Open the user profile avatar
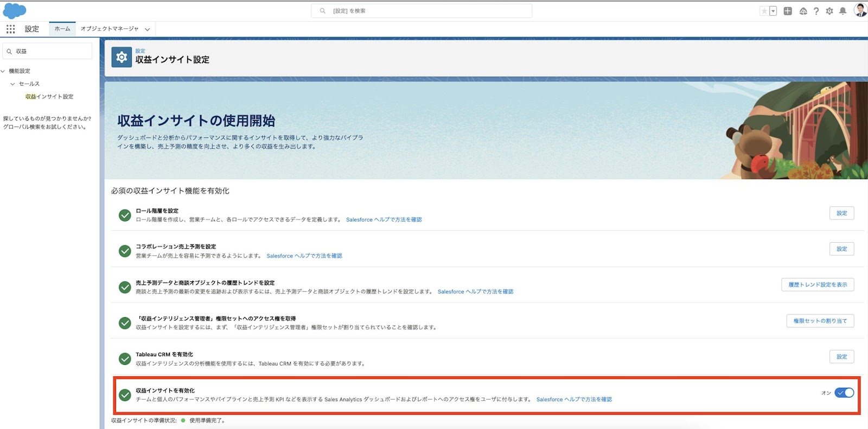This screenshot has width=868, height=429. [860, 10]
